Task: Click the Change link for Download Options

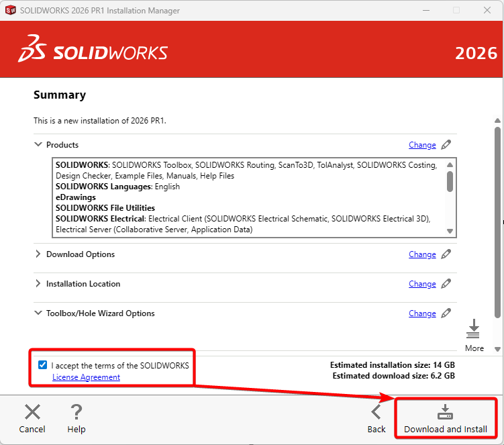Action: pos(422,254)
